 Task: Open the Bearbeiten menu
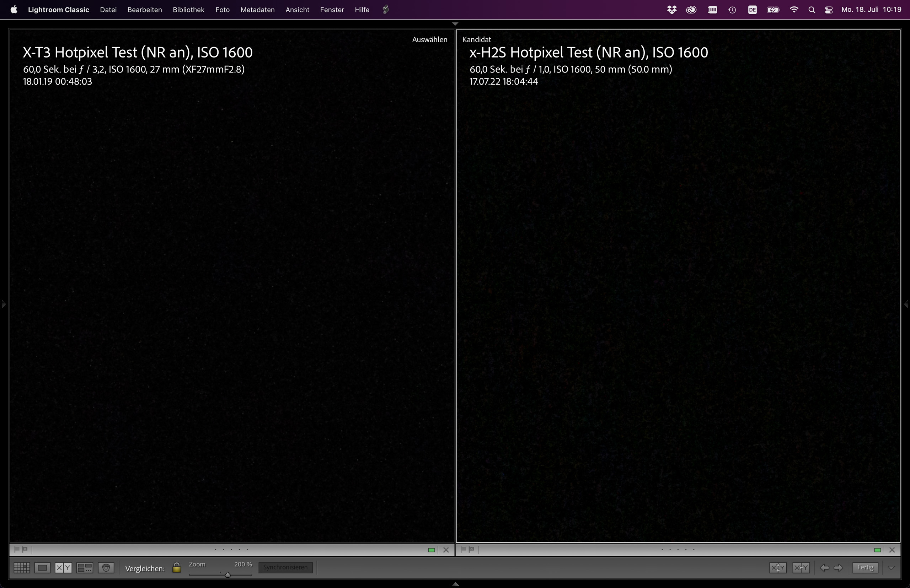point(145,10)
